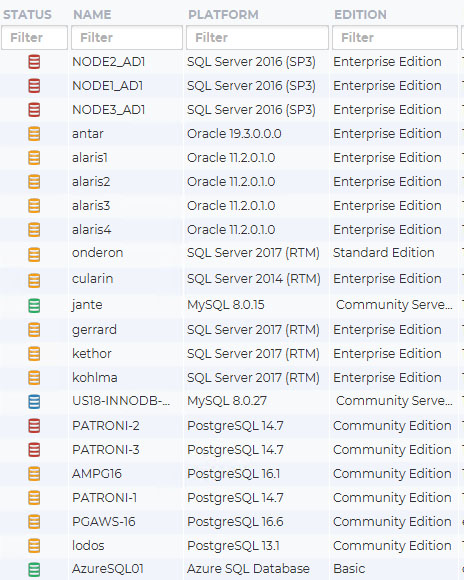Click the green status icon for AzureSQL01
The width and height of the screenshot is (464, 580).
(34, 570)
